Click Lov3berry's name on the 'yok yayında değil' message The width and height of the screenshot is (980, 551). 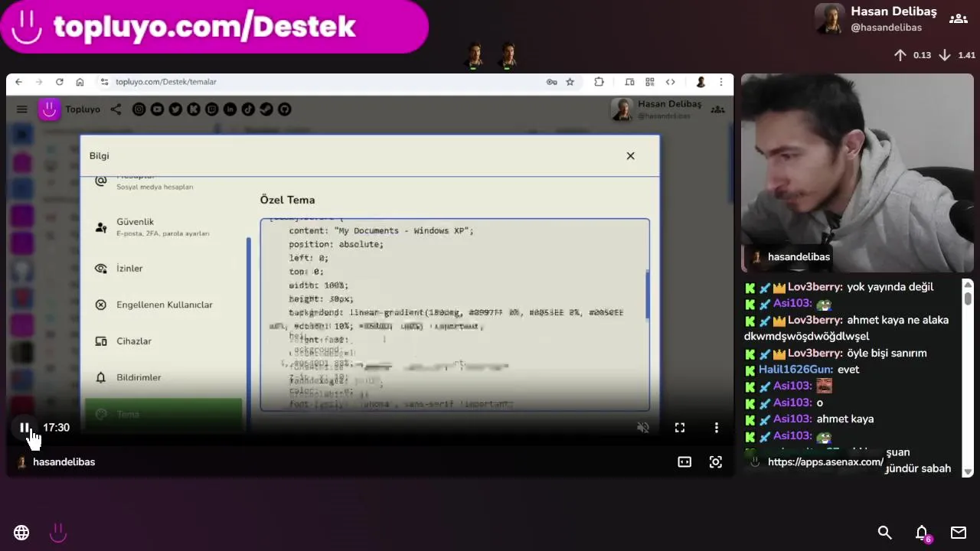tap(815, 287)
